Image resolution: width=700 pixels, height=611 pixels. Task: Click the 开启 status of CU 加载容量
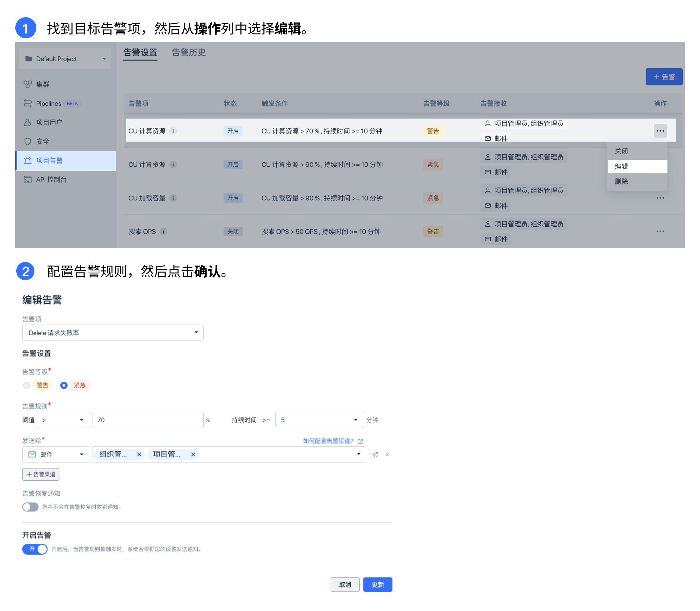(x=233, y=198)
